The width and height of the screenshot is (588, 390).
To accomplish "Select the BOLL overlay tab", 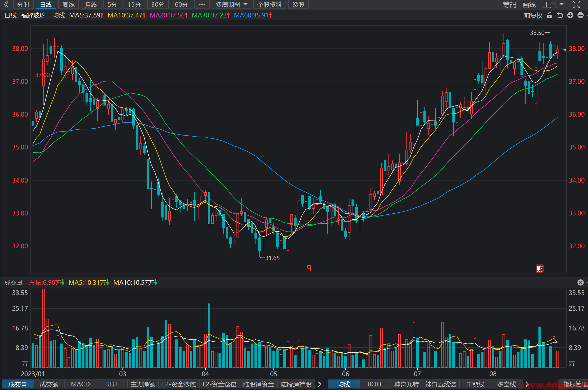I will (x=375, y=384).
